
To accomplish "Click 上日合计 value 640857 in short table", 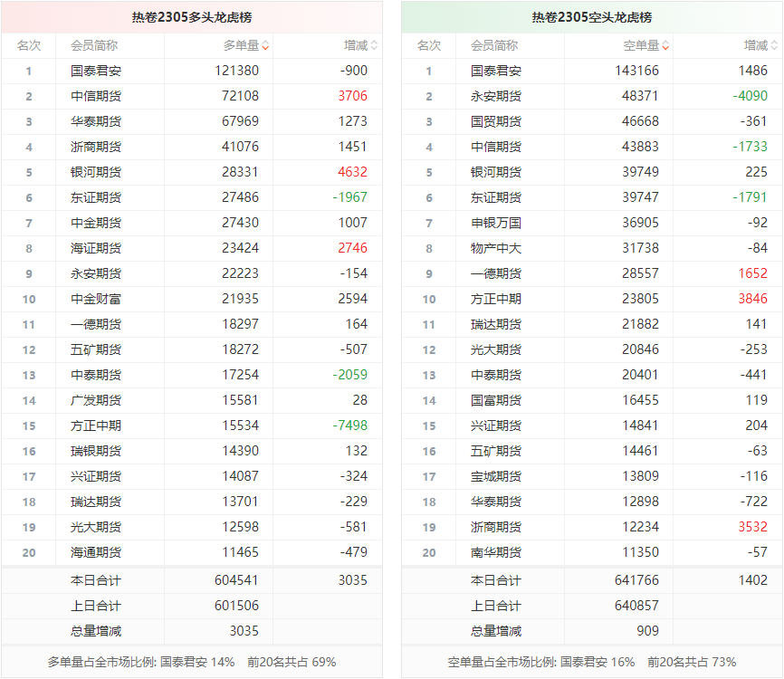I will click(636, 606).
